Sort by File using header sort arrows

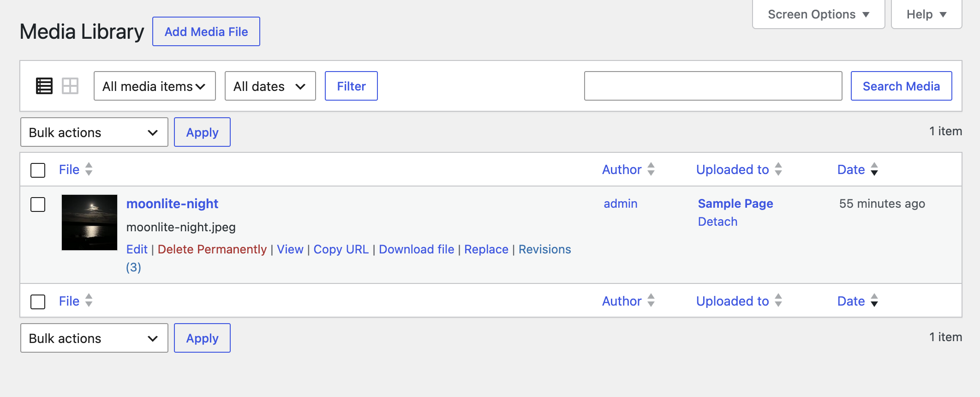coord(89,169)
